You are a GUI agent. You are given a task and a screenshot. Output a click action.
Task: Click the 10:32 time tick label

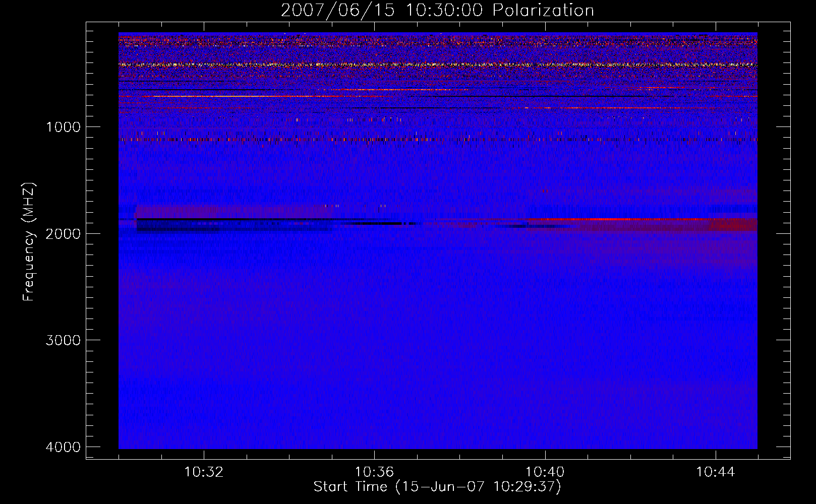coord(204,472)
